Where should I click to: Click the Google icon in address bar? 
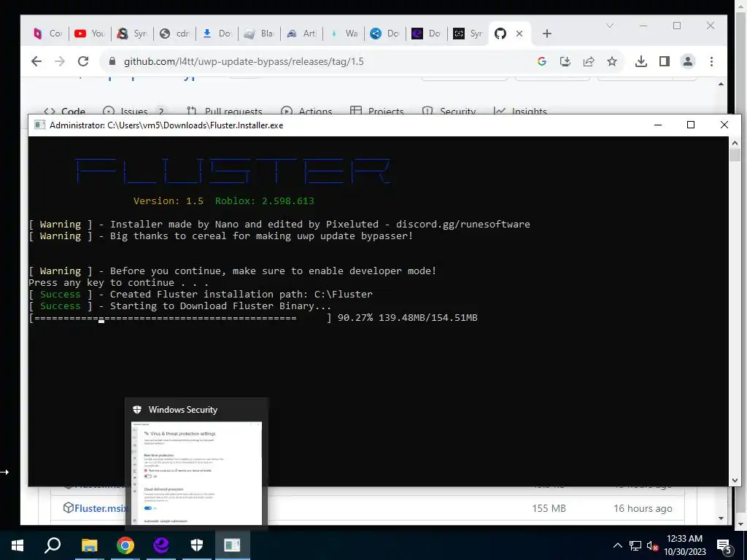[542, 61]
